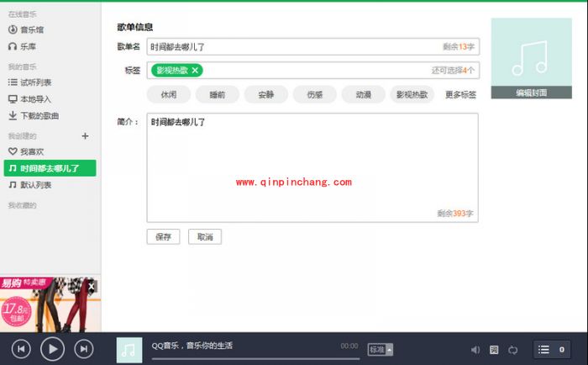Toggle the 影视热歌 tag suggestion pill
The image size is (588, 365).
pos(412,95)
